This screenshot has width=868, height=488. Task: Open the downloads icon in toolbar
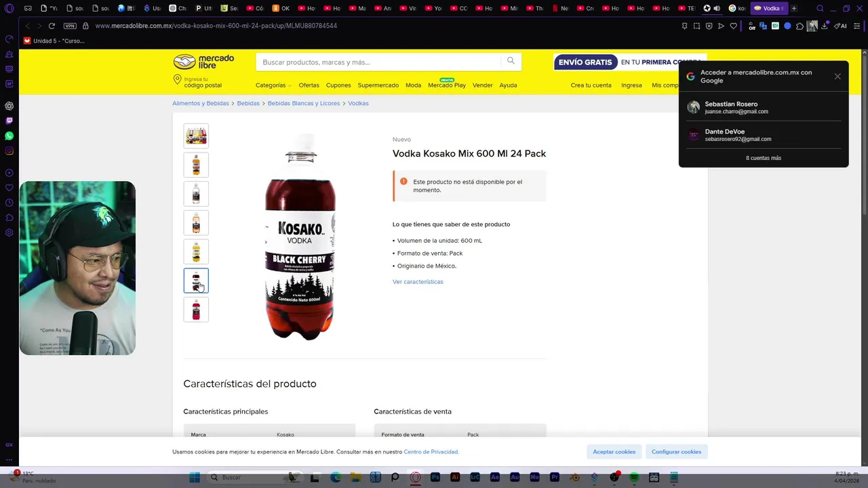point(824,26)
